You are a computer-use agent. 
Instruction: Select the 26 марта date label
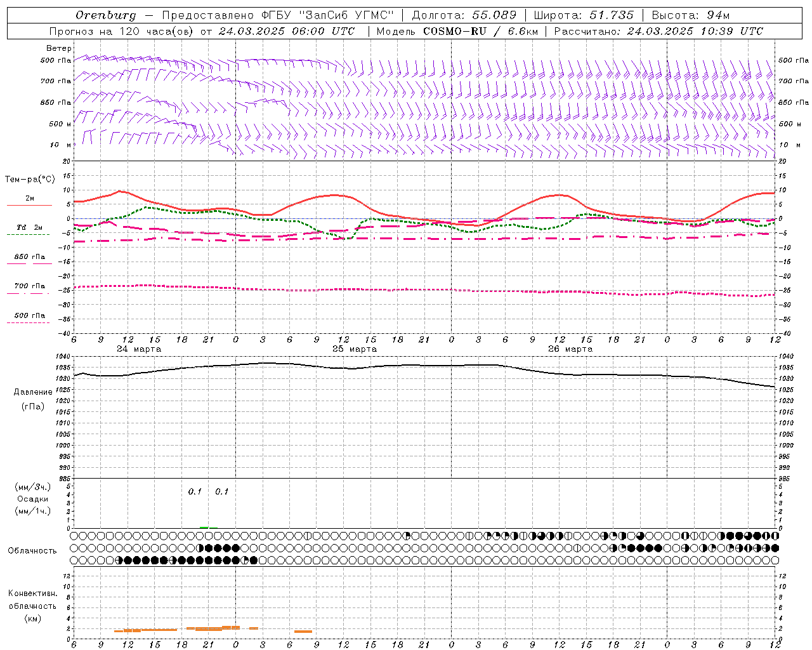point(570,349)
